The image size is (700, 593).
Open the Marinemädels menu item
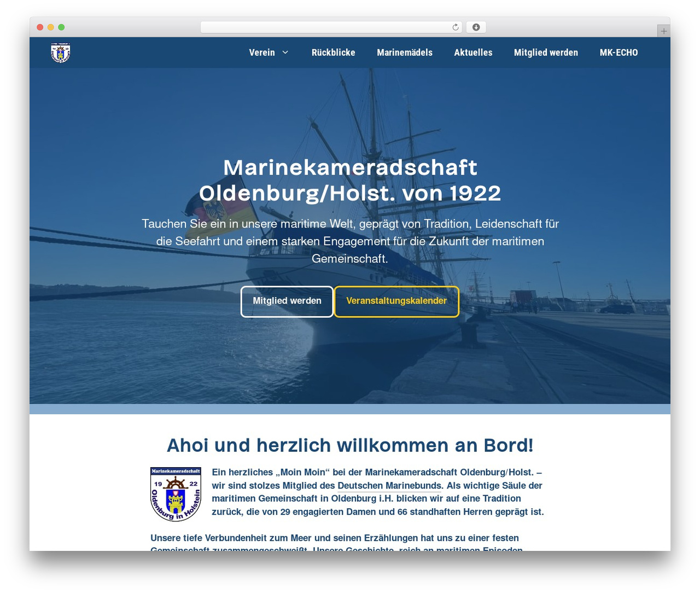click(x=405, y=53)
